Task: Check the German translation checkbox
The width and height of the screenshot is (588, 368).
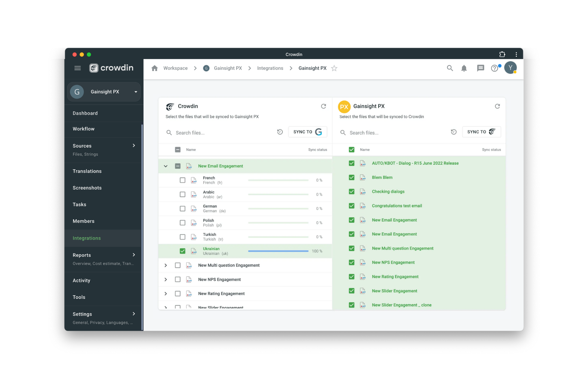Action: [182, 208]
